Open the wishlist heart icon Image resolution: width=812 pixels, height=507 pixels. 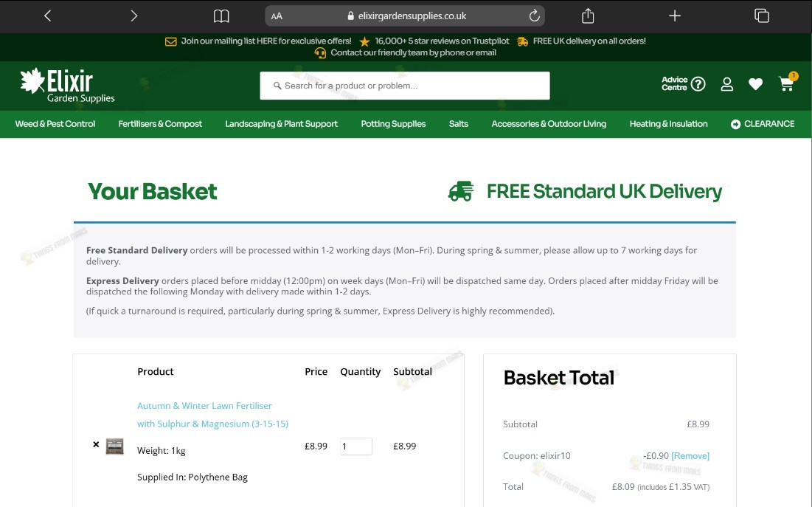tap(755, 84)
